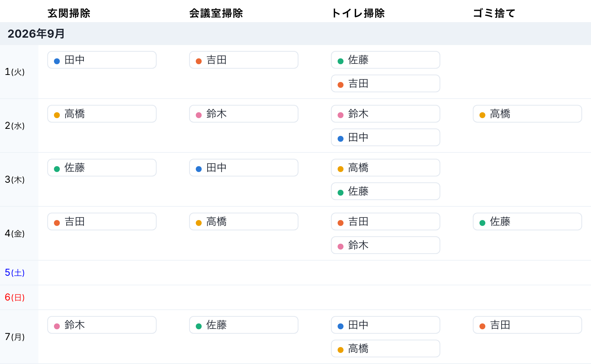The height and width of the screenshot is (364, 591).
Task: Click 吉田 in トイレ掃除 on 1(火)
Action: click(386, 83)
